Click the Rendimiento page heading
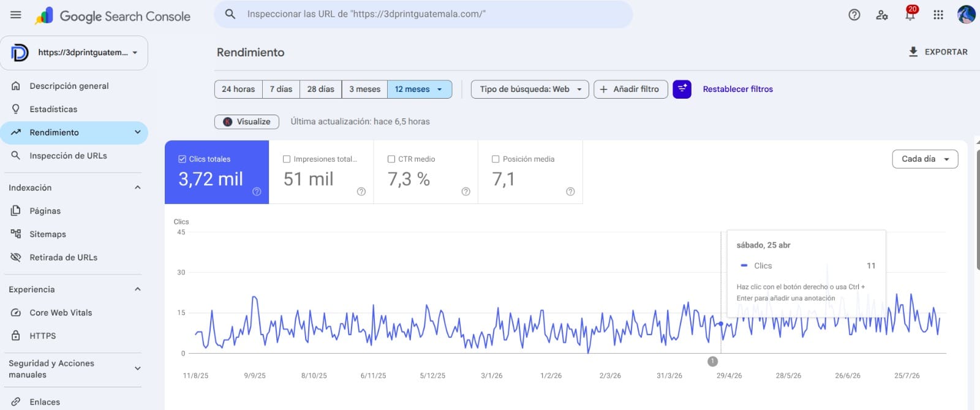This screenshot has height=410, width=980. pyautogui.click(x=251, y=53)
